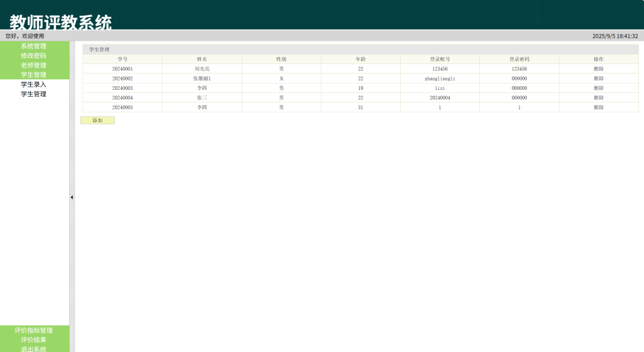The height and width of the screenshot is (352, 644).
Task: Select student ID cell 20240005
Action: 123,107
